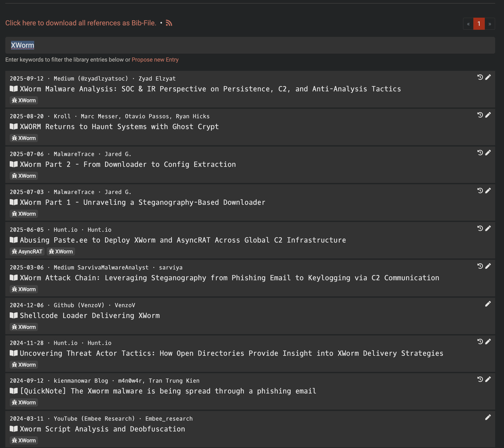Viewport: 504px width, 448px height.
Task: Open Xworm Script Analysis and Deobfuscation entry
Action: coord(102,429)
